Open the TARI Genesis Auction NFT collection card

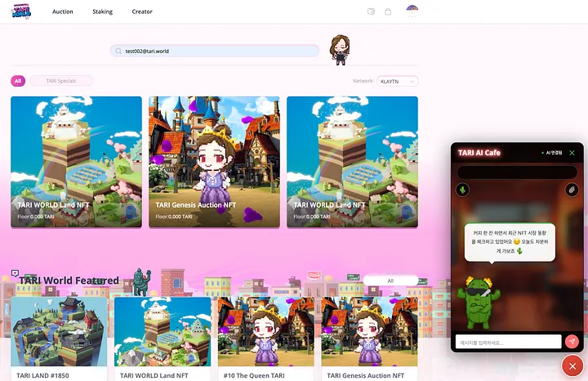pyautogui.click(x=214, y=162)
